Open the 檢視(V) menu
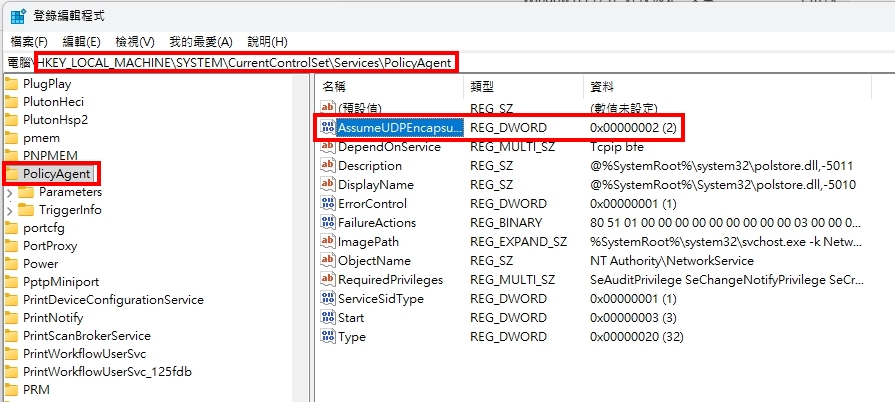Image resolution: width=895 pixels, height=402 pixels. (x=134, y=41)
